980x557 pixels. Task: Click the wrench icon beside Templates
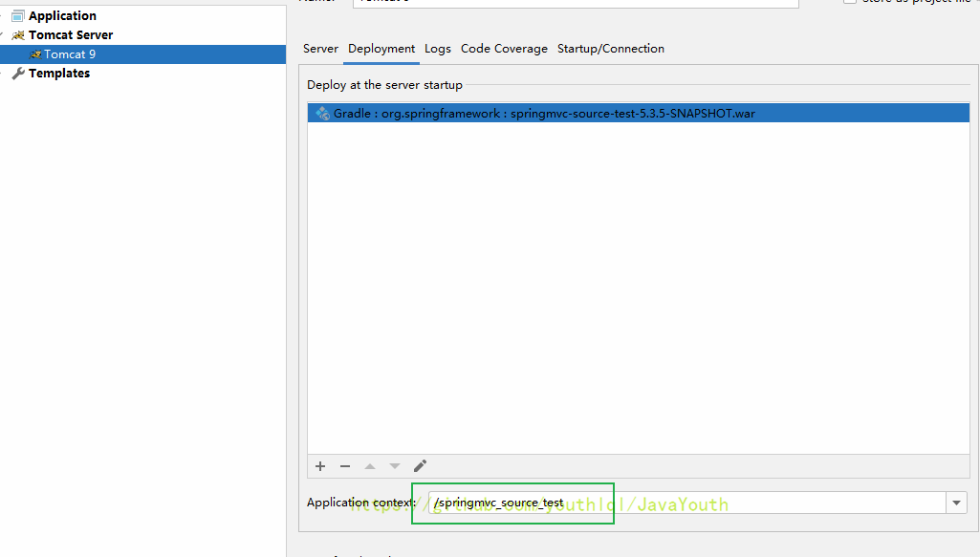18,74
